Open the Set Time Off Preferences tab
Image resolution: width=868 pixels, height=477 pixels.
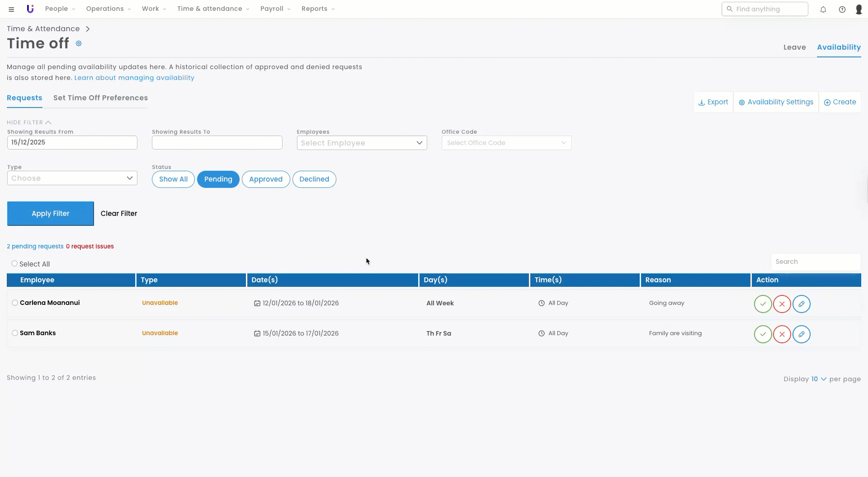pyautogui.click(x=100, y=98)
